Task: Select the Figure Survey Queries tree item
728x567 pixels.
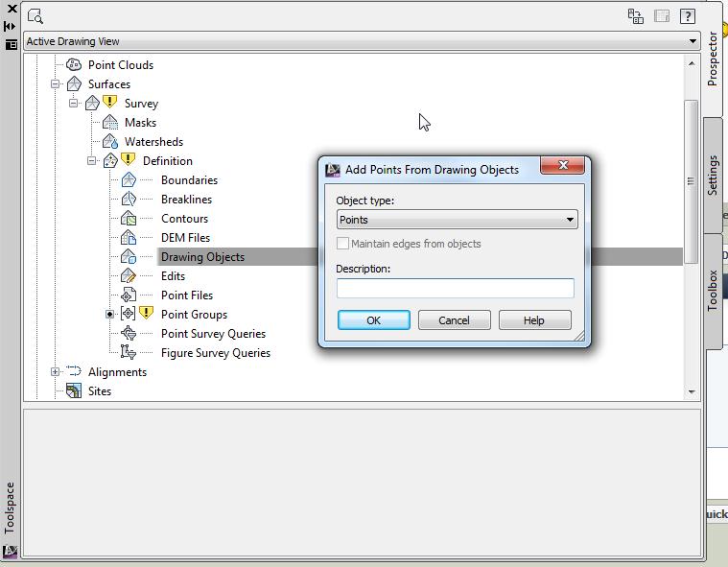Action: tap(216, 353)
